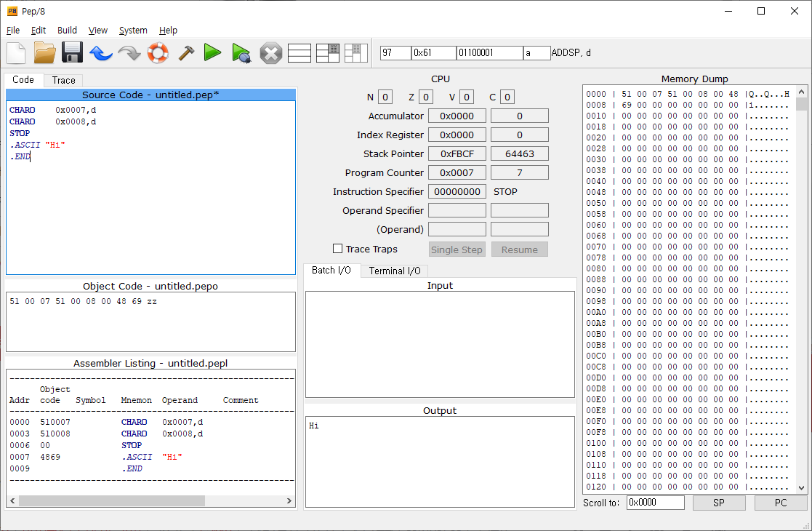Click the hex converter field showing 0x61
Image resolution: width=812 pixels, height=531 pixels.
(x=434, y=53)
